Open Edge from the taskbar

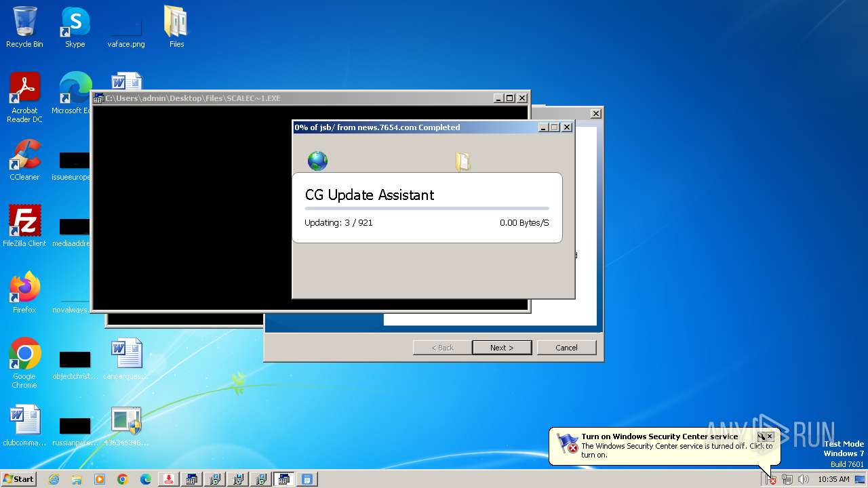click(x=146, y=479)
